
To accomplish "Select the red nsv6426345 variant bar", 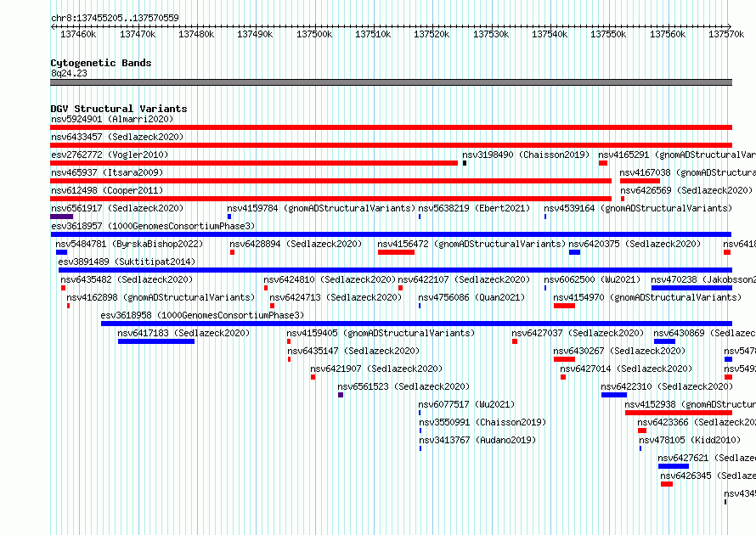I will (x=667, y=484).
